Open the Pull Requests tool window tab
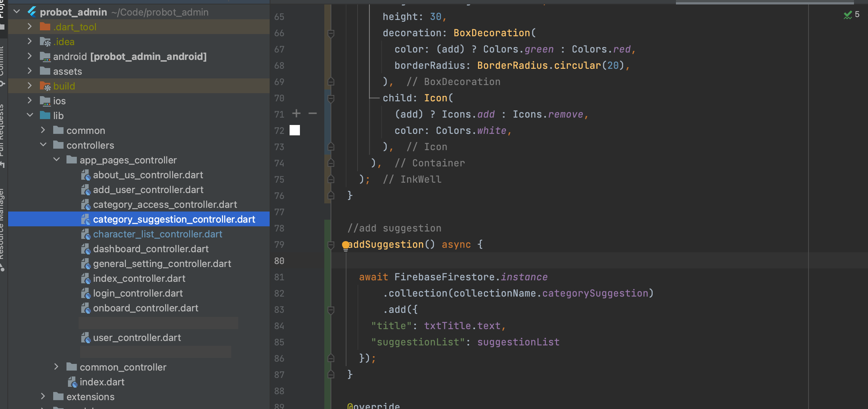Image resolution: width=868 pixels, height=409 pixels. (2, 133)
